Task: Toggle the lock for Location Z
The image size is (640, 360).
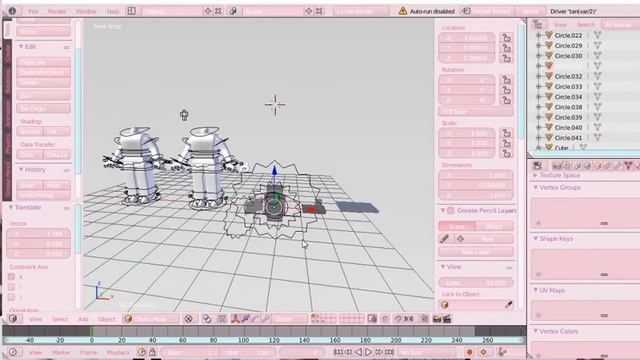Action: (x=507, y=58)
